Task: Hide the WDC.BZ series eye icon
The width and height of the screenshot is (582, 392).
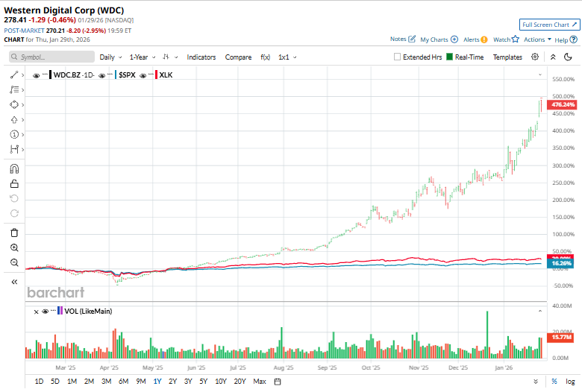Action: pos(36,75)
